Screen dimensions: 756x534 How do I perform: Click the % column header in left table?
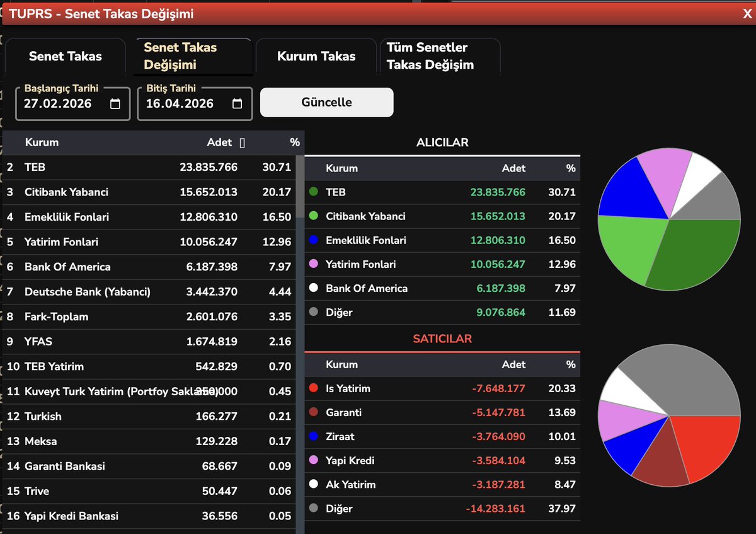[295, 142]
